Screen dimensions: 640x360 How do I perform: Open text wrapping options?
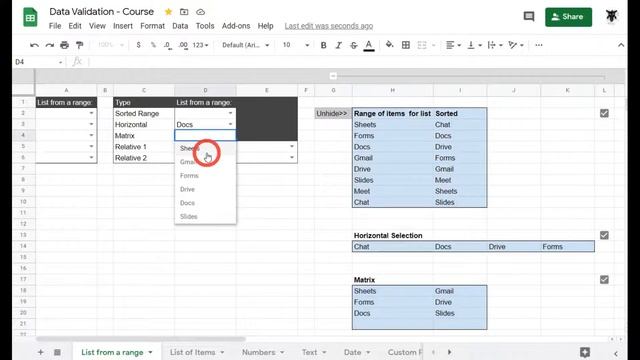coord(495,45)
